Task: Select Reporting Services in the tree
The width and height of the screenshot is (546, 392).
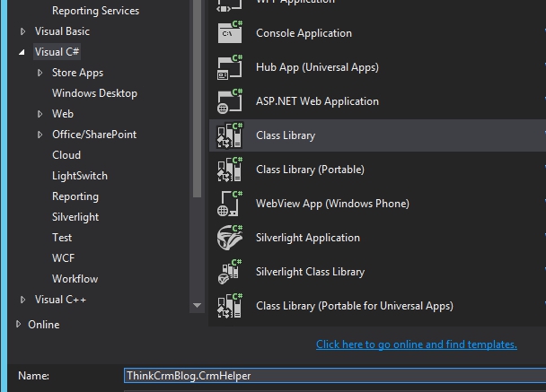Action: [x=96, y=11]
